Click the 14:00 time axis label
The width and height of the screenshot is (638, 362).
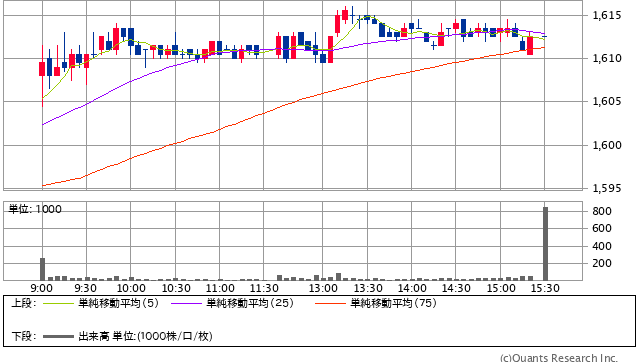pyautogui.click(x=412, y=288)
